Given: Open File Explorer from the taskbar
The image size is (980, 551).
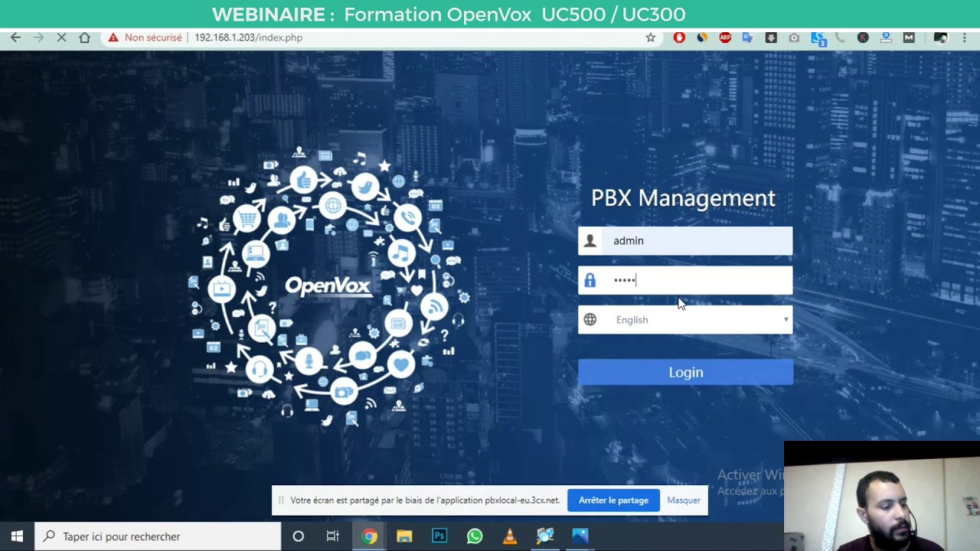Looking at the screenshot, I should coord(404,536).
